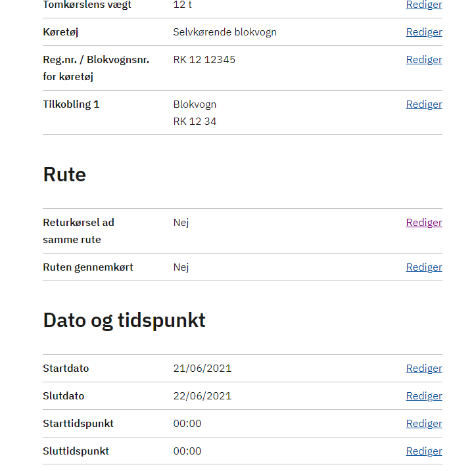The image size is (476, 471).
Task: Change Slutdato using its Rediger link
Action: pyautogui.click(x=423, y=396)
